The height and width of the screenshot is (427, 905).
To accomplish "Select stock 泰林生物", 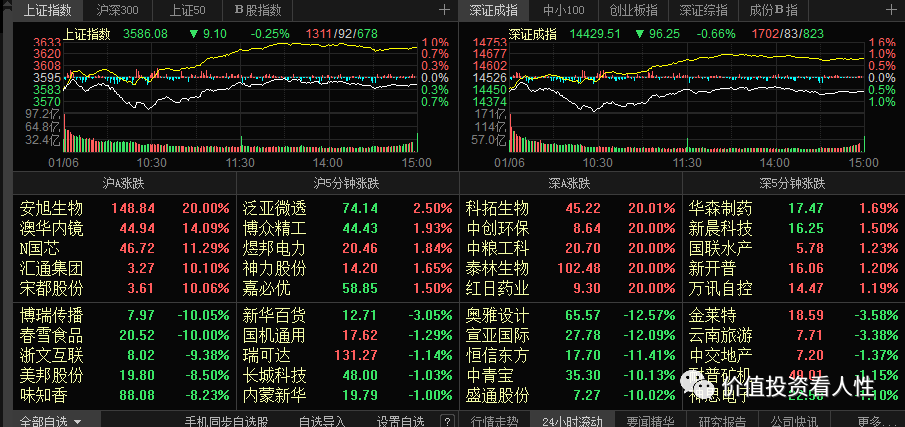I will (x=498, y=268).
